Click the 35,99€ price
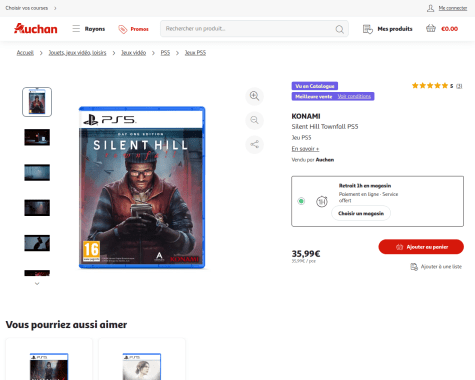475x380 pixels. [306, 254]
